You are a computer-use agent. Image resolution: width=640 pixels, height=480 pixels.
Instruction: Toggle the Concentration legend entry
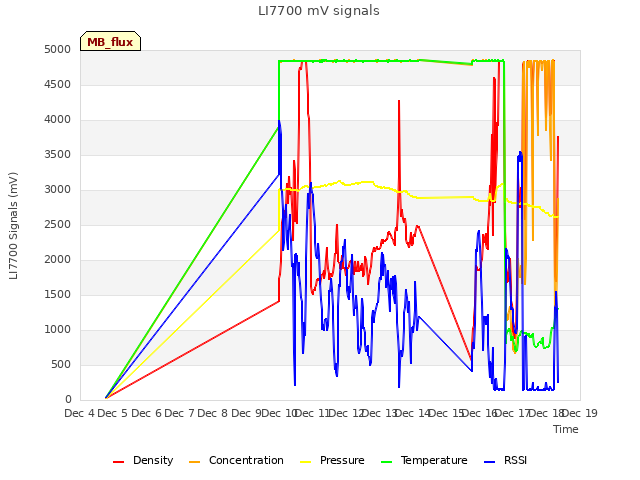coord(236,461)
